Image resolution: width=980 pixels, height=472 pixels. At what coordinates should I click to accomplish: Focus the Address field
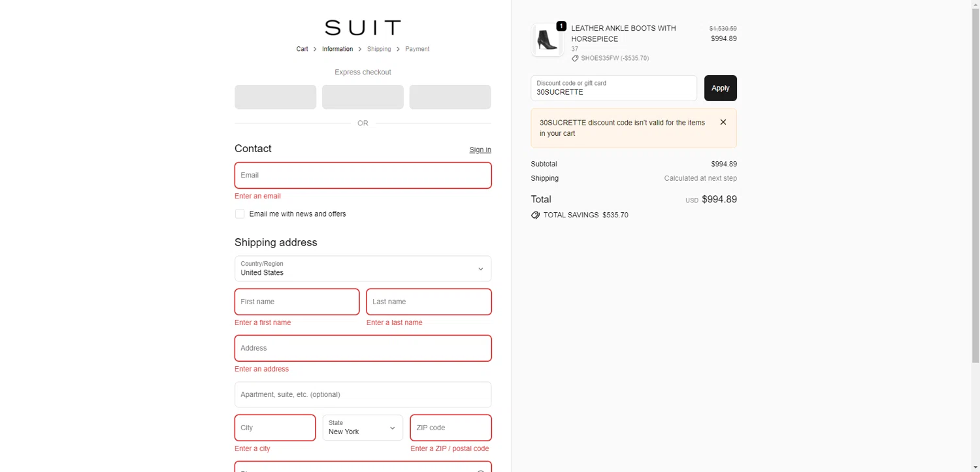(x=363, y=348)
